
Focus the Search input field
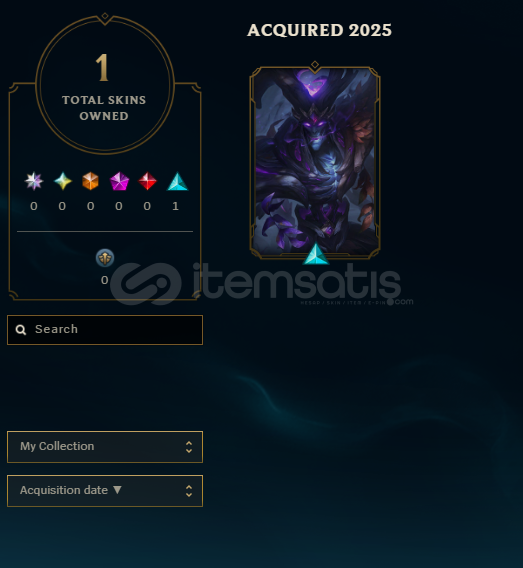[105, 330]
